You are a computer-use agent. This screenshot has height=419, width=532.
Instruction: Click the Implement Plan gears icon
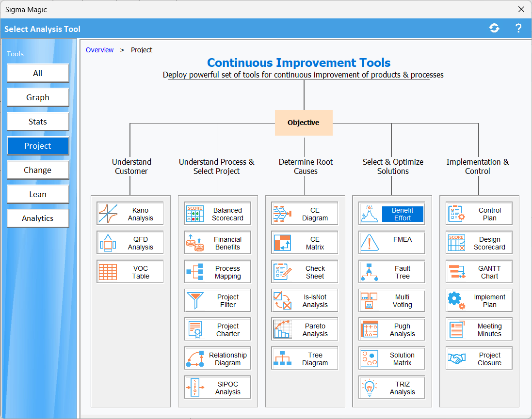(456, 301)
